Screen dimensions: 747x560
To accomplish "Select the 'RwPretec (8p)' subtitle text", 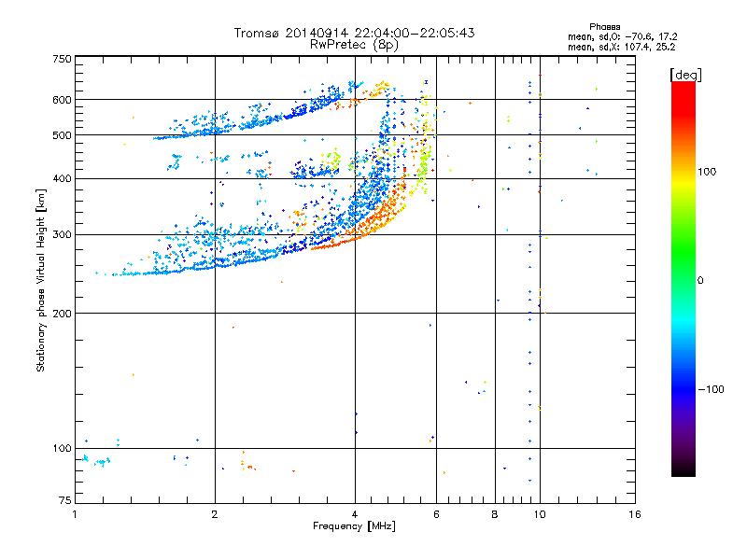I will 354,45.
